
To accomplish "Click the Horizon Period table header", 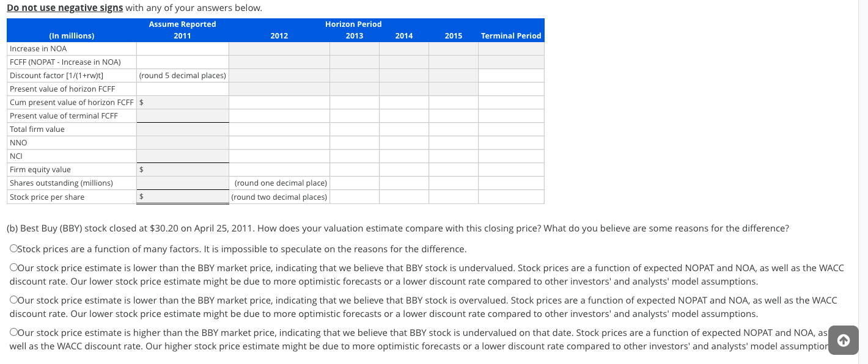I will (354, 24).
